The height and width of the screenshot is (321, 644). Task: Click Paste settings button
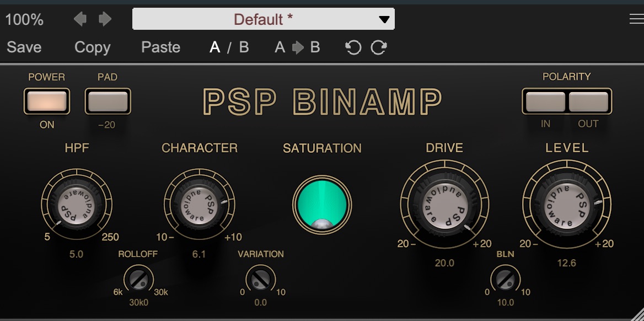click(x=160, y=47)
